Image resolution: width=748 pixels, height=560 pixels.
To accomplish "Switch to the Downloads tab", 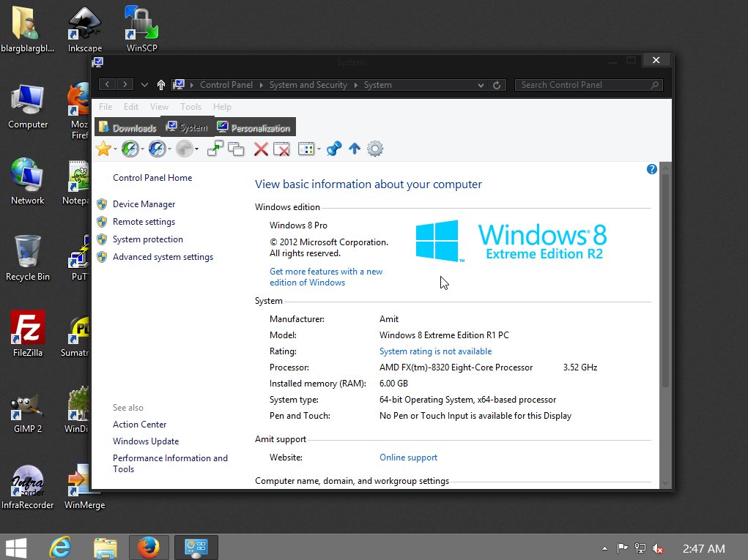I will tap(128, 127).
